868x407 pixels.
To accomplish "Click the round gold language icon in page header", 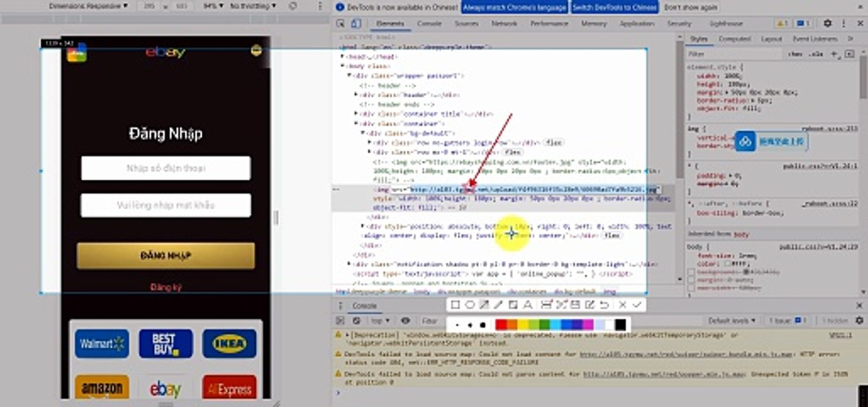I will pyautogui.click(x=256, y=50).
